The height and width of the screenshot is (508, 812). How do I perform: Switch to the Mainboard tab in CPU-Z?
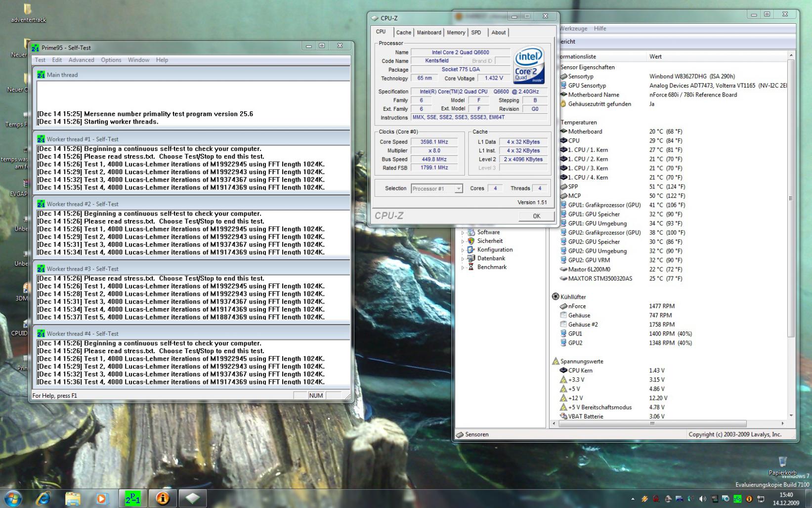(x=429, y=33)
